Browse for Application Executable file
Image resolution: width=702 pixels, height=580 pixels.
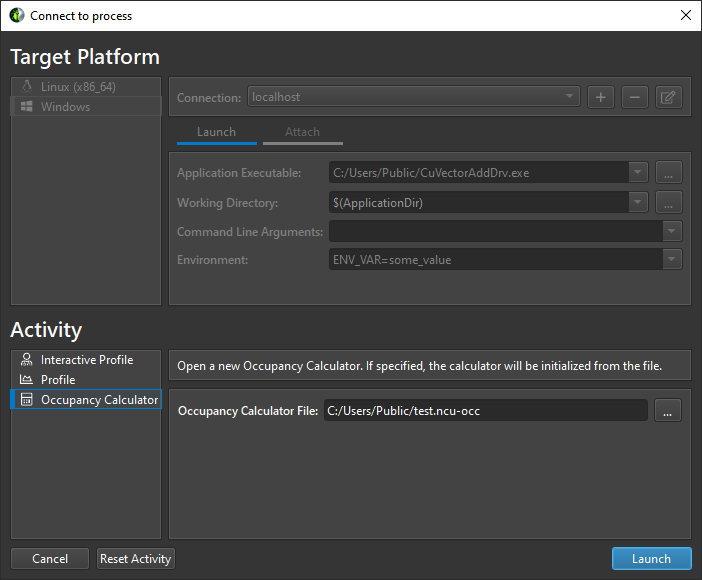tap(668, 173)
